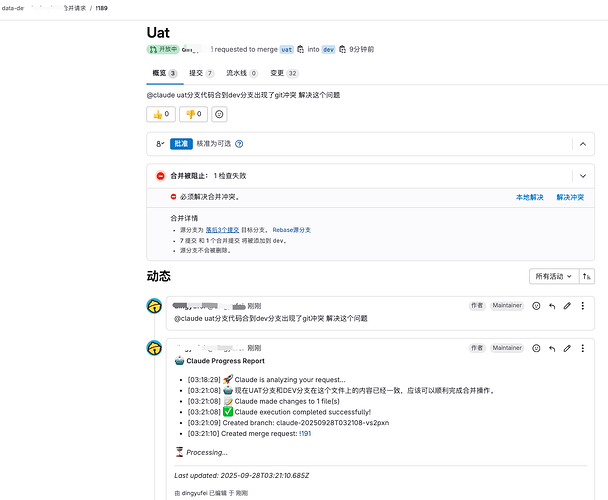
Task: Click the data-de breadcrumb project link
Action: click(x=13, y=8)
